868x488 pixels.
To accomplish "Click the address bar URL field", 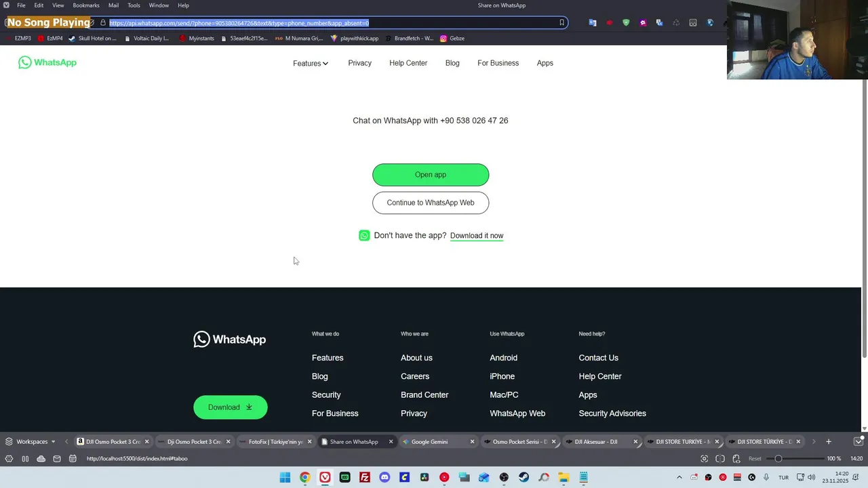I will point(332,22).
